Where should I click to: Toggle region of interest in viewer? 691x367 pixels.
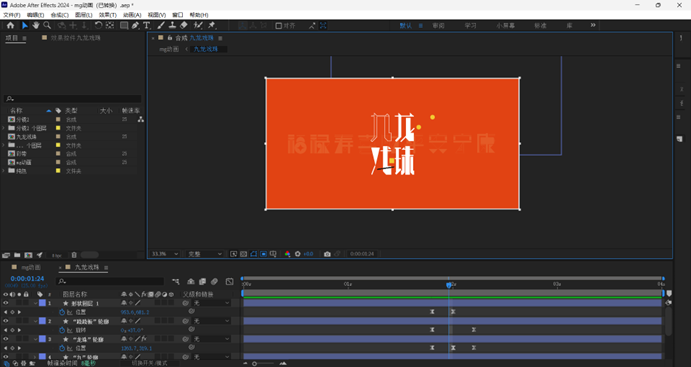point(264,254)
